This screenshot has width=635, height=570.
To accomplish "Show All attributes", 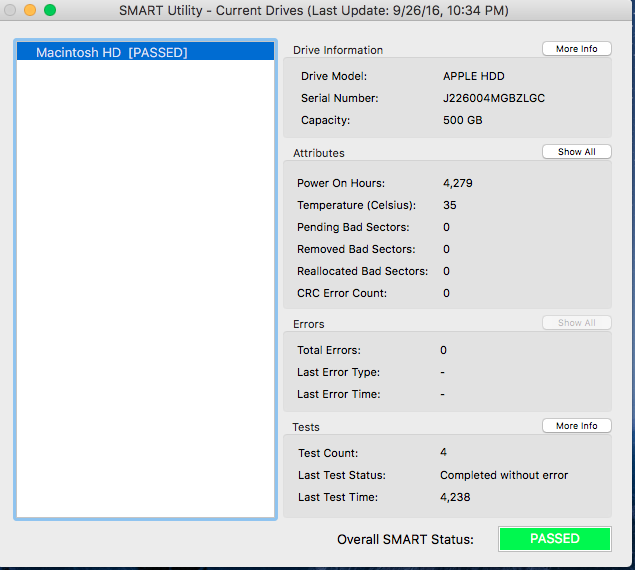I will [577, 152].
